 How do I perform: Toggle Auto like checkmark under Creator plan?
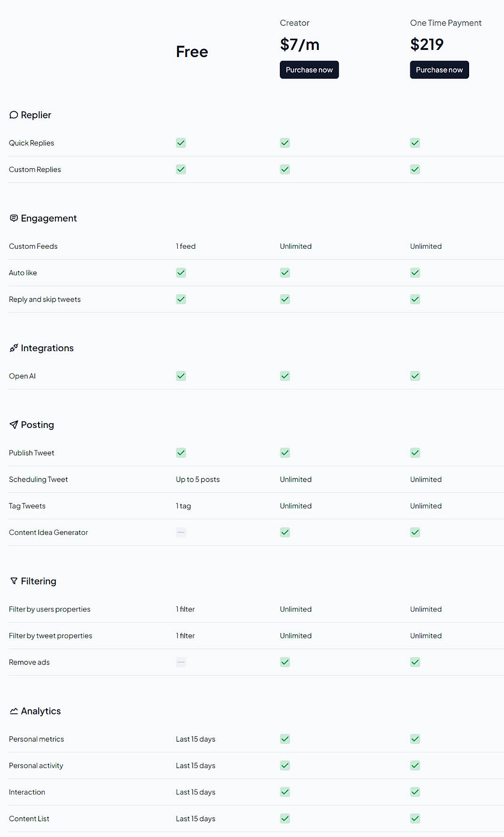point(285,272)
